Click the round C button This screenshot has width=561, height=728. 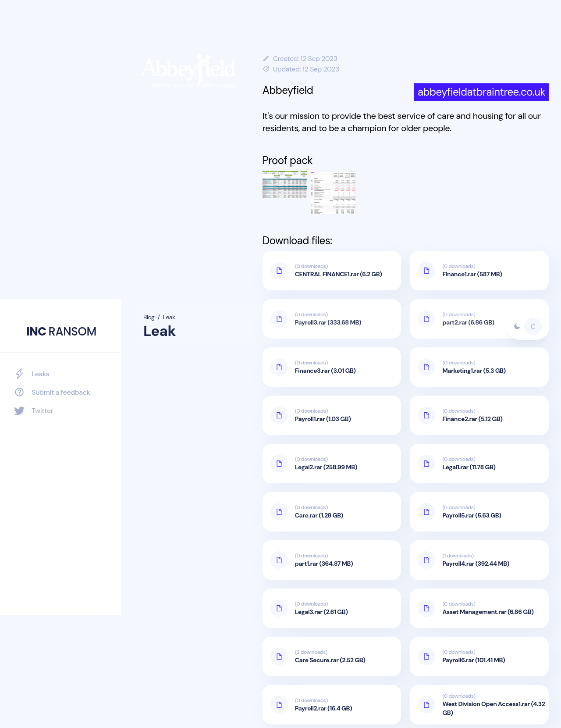[533, 326]
